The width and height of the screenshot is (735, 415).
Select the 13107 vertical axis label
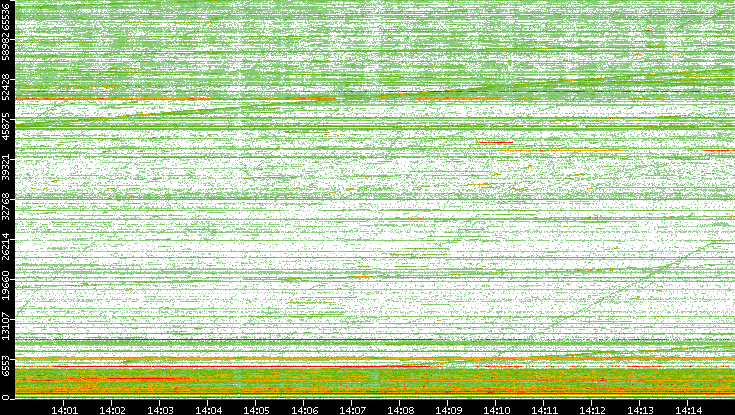(x=5, y=326)
